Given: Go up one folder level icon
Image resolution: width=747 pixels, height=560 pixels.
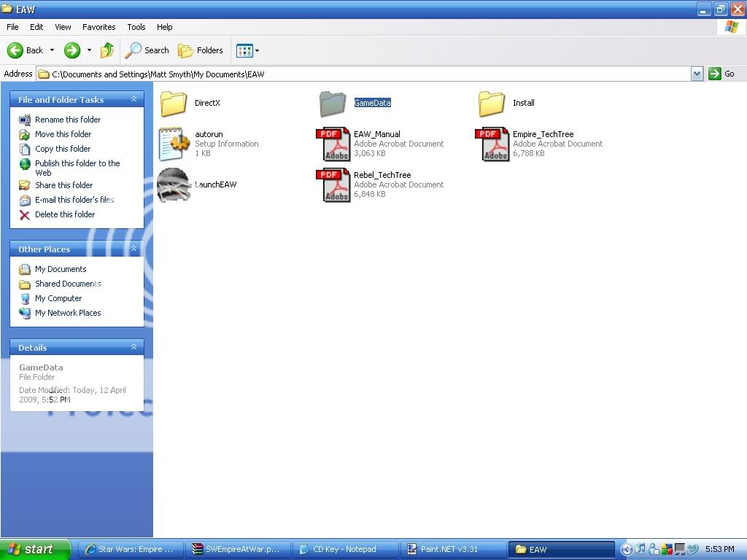Looking at the screenshot, I should click(x=107, y=50).
